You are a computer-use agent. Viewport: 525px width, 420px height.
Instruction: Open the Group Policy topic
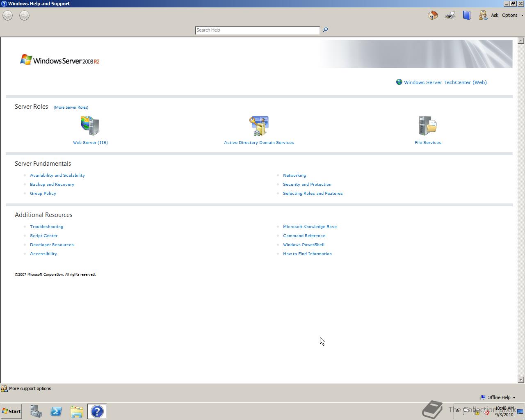(x=43, y=194)
